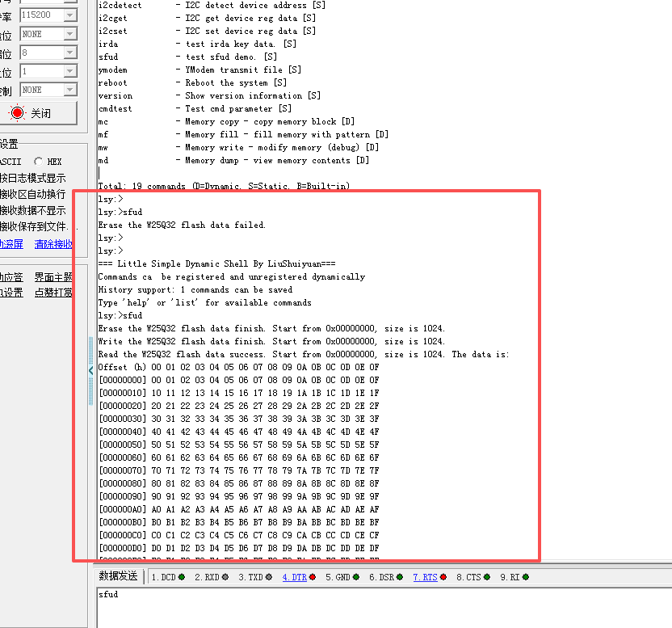Click the 3. TXD label

tap(250, 577)
